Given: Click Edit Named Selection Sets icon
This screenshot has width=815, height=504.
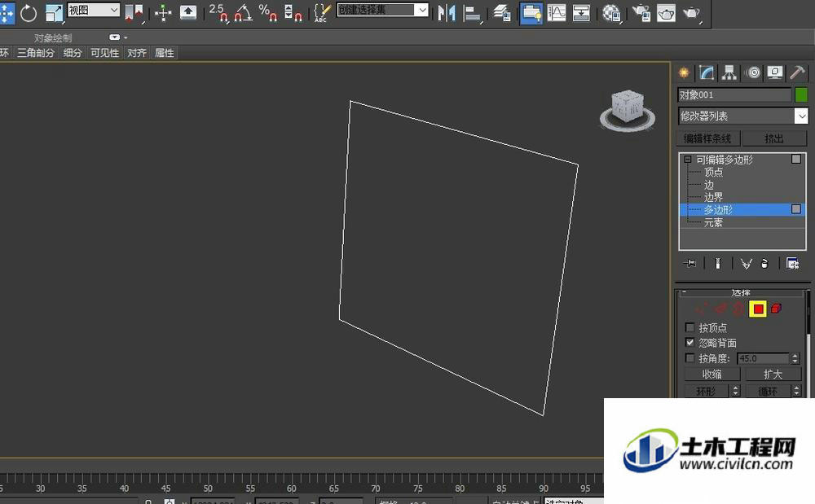Looking at the screenshot, I should pyautogui.click(x=322, y=12).
